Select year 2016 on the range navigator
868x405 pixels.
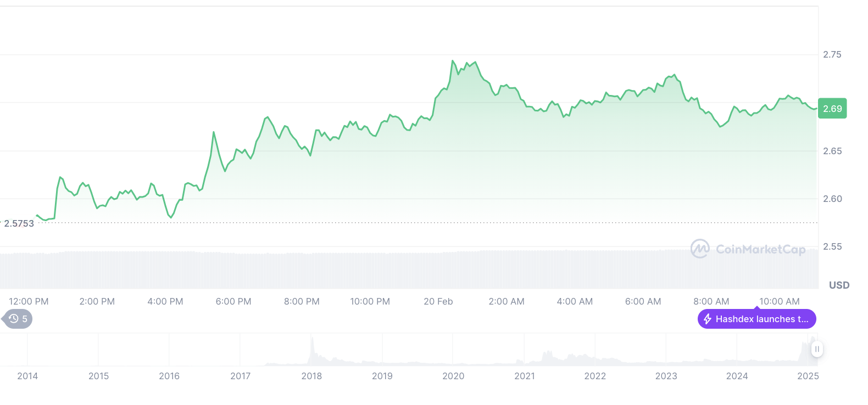click(x=169, y=376)
